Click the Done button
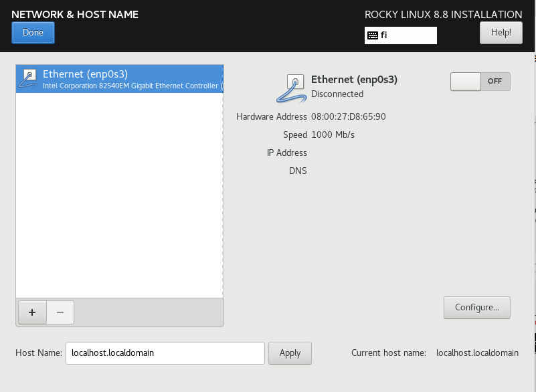This screenshot has width=536, height=392. (x=33, y=32)
